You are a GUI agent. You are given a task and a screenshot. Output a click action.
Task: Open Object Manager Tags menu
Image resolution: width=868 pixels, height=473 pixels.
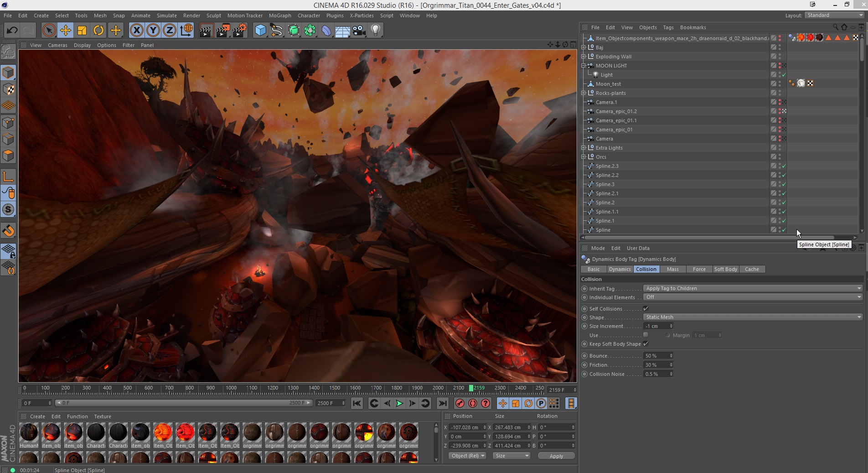click(x=668, y=27)
